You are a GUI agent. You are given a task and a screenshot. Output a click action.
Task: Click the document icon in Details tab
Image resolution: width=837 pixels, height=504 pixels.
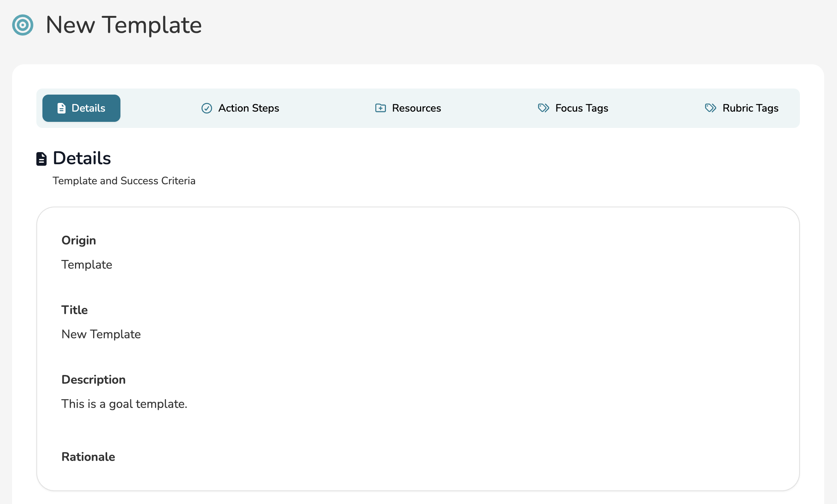point(61,108)
